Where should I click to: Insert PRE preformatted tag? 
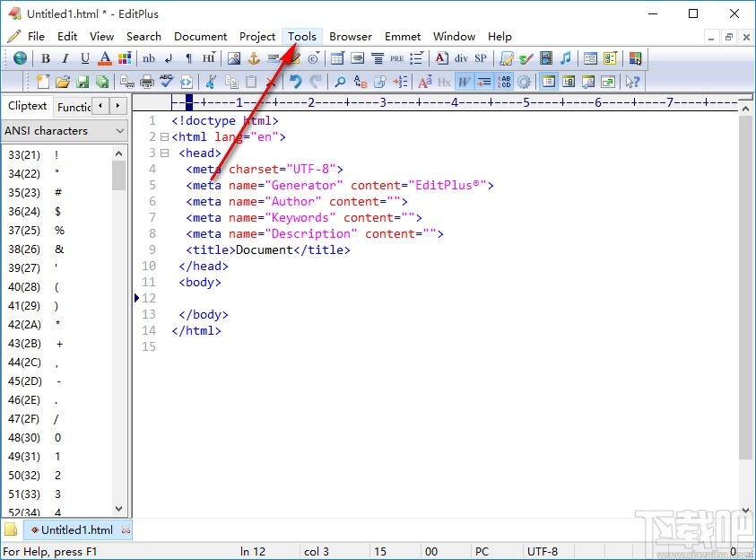pos(396,58)
